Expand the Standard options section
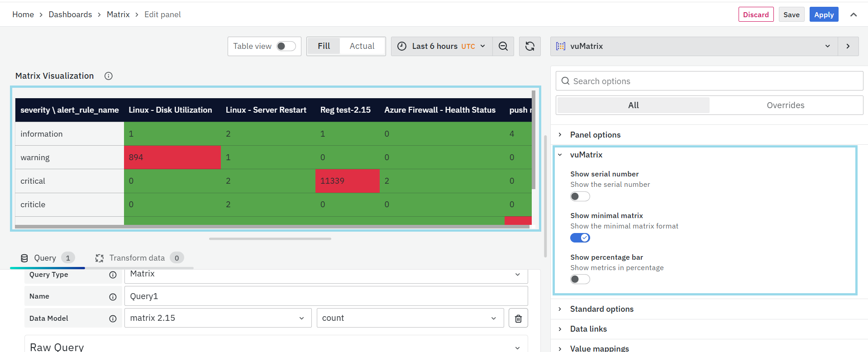 (x=601, y=309)
